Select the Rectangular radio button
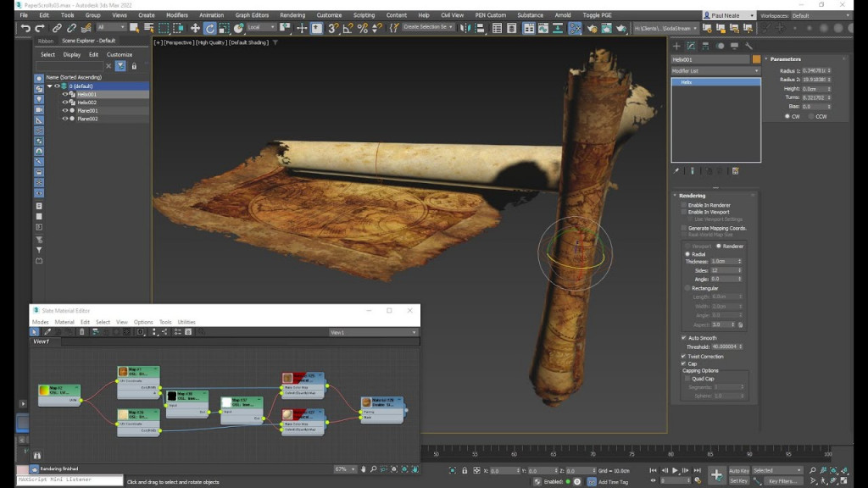This screenshot has width=868, height=488. click(685, 286)
